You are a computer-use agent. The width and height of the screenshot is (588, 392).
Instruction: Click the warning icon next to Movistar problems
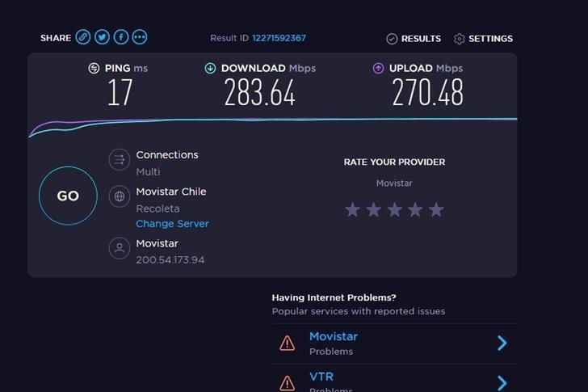[x=288, y=343]
